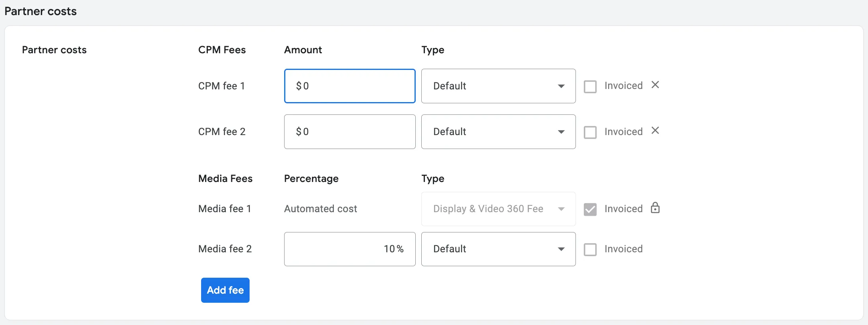Click the 'Media Fees' section heading
Image resolution: width=868 pixels, height=325 pixels.
pyautogui.click(x=225, y=179)
